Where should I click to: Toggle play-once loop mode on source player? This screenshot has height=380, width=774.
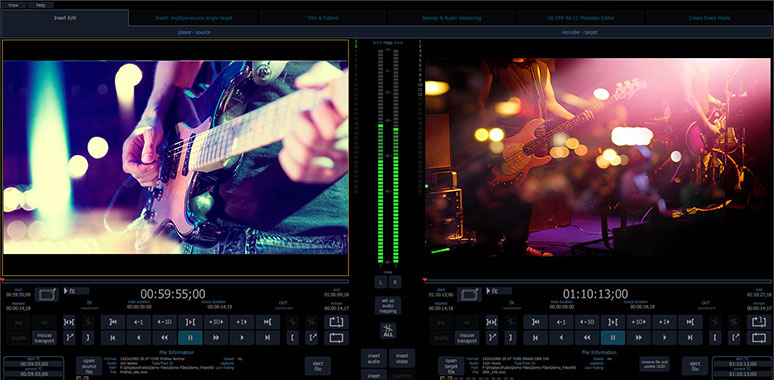pos(336,322)
